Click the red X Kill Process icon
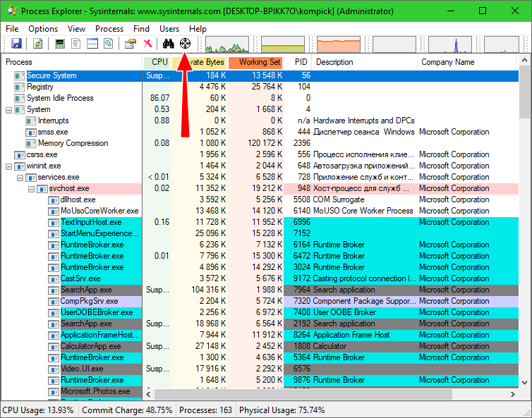The image size is (532, 418). pos(147,44)
